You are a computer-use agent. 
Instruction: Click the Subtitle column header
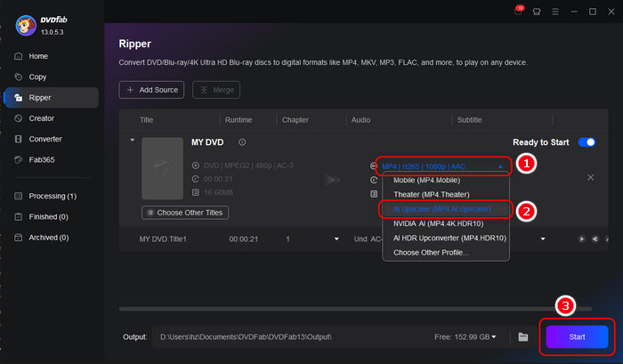click(x=469, y=119)
